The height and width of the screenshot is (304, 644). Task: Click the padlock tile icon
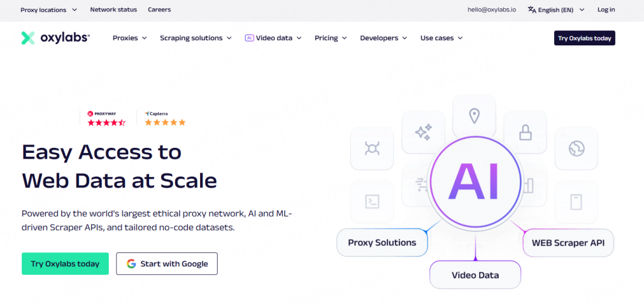(x=525, y=133)
